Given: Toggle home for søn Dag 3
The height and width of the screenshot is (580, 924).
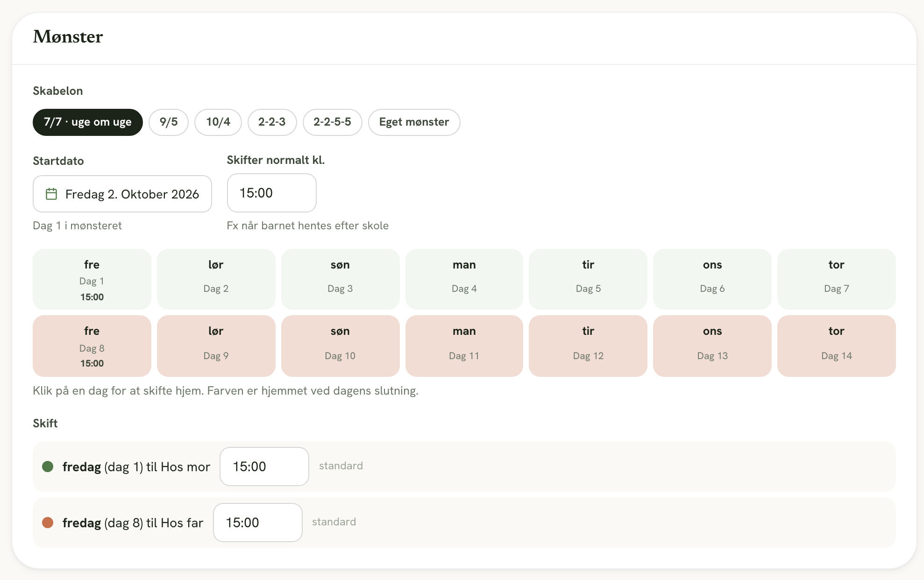Looking at the screenshot, I should click(341, 279).
